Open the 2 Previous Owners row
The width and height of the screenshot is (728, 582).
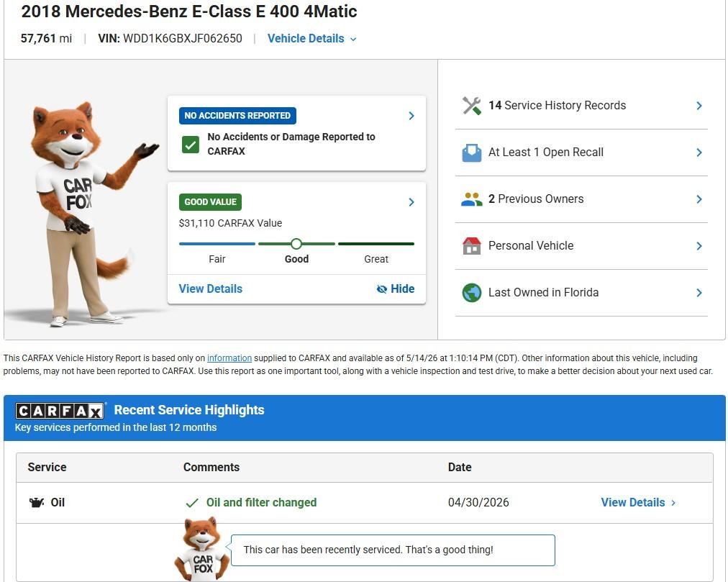[x=581, y=199]
